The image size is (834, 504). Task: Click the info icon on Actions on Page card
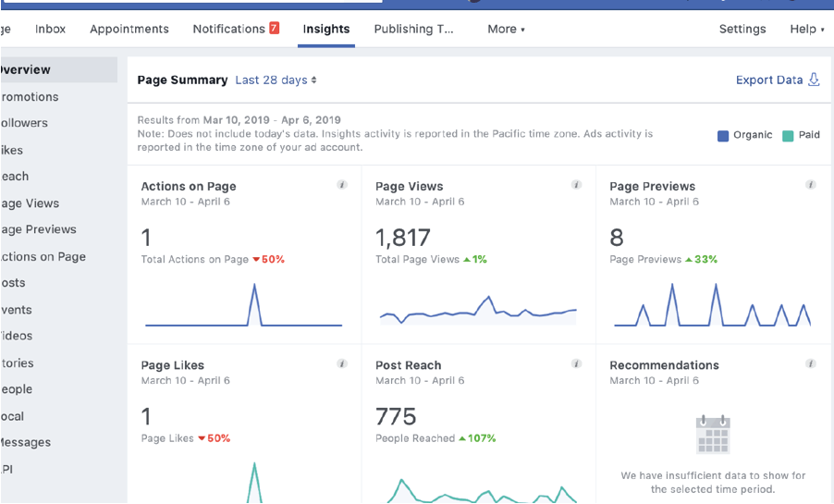point(342,185)
